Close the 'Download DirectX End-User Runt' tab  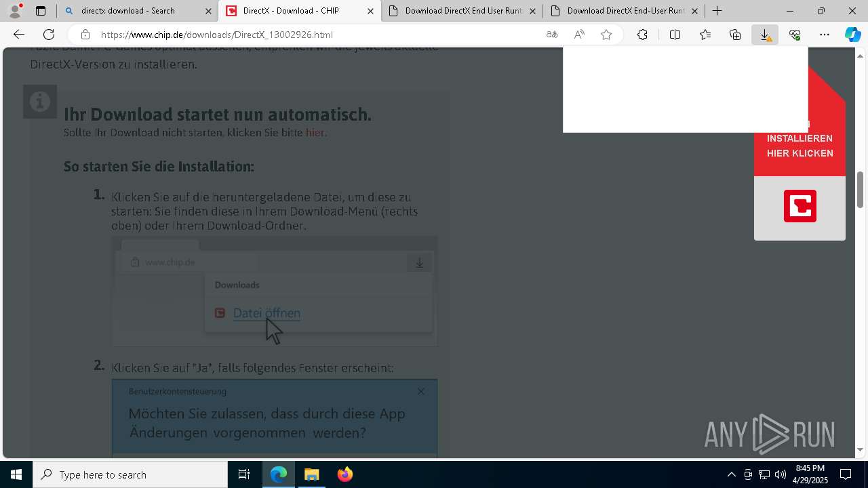694,11
